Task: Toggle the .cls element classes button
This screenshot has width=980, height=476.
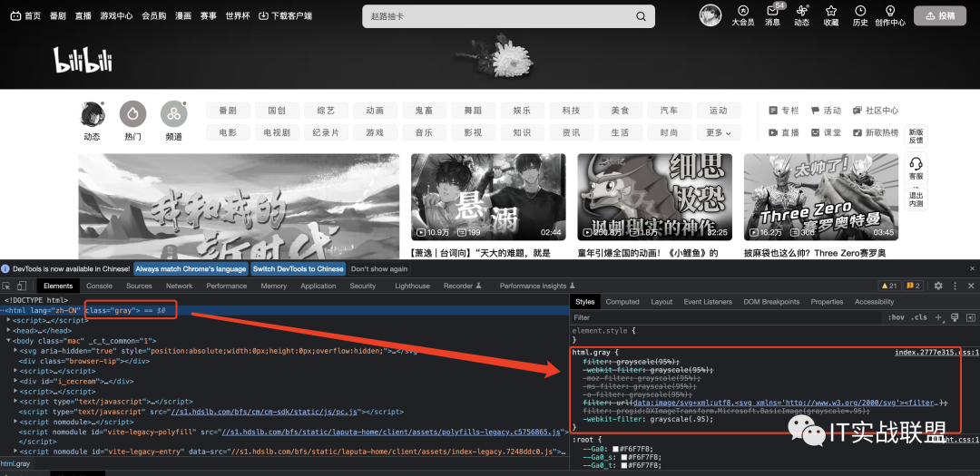Action: [918, 317]
